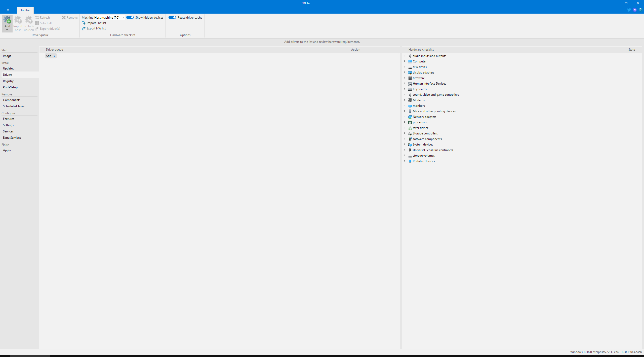Expand the display adapters tree node
Viewport: 644px width, 357px height.
click(x=404, y=73)
